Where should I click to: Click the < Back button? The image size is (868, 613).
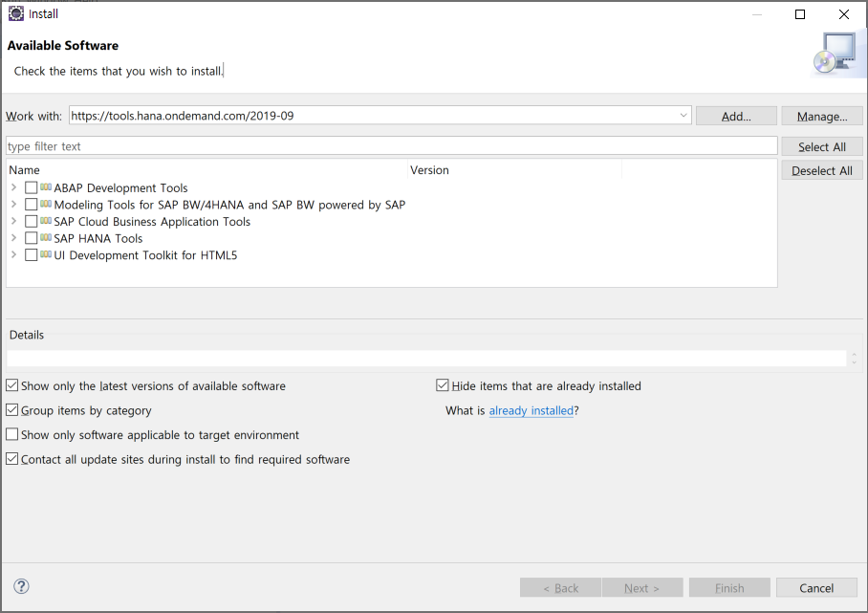(x=560, y=587)
